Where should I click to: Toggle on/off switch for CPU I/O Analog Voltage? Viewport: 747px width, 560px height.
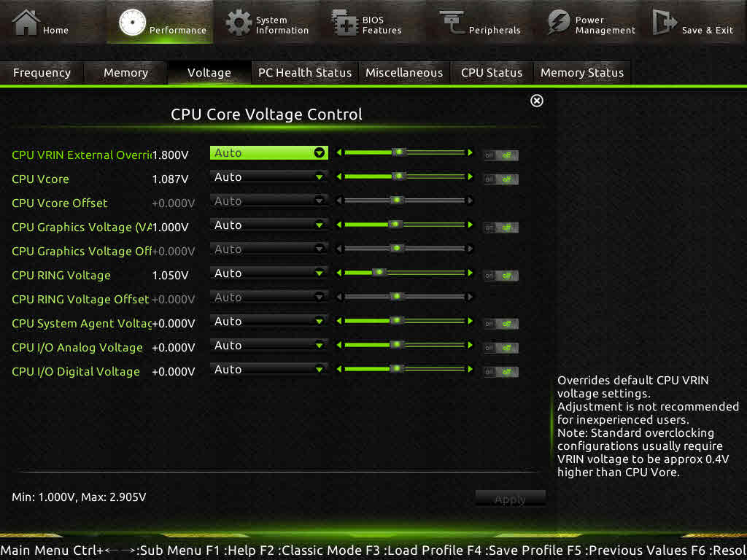pos(500,348)
